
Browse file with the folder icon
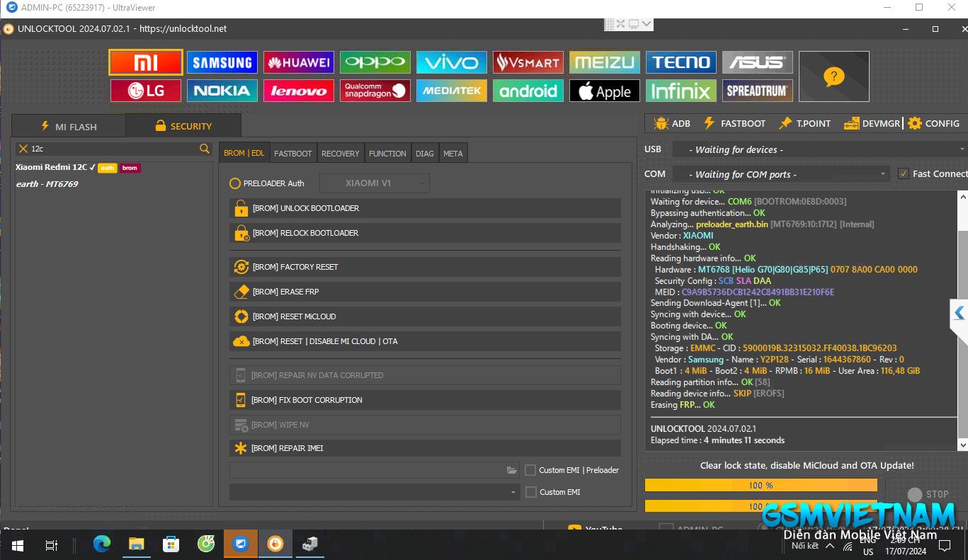click(x=512, y=470)
